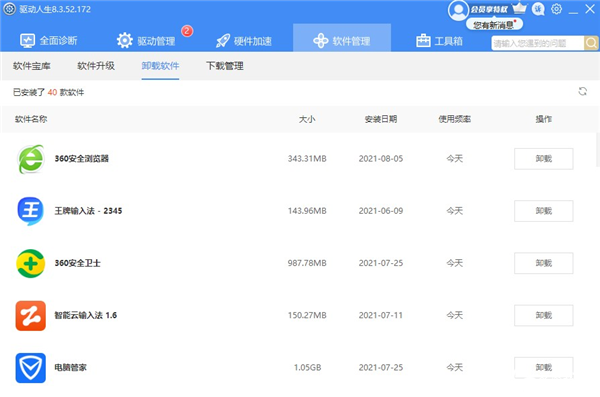Click size 143.96MB
Screen dimensions: 600x397
pos(307,211)
